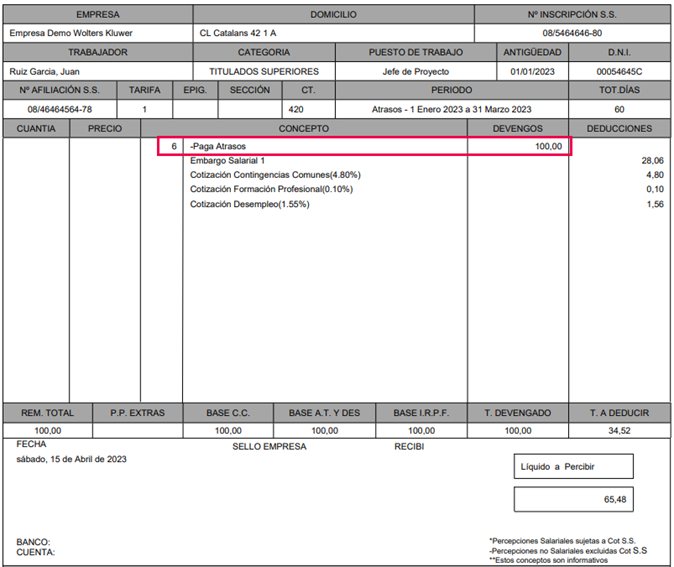Select concept line '-Paga Atrasos'
This screenshot has height=567, width=674.
[218, 146]
